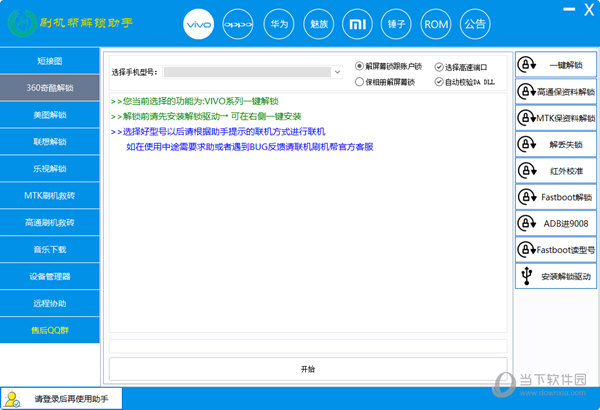Select 保相册解屏幕锁 radio option

click(360, 81)
